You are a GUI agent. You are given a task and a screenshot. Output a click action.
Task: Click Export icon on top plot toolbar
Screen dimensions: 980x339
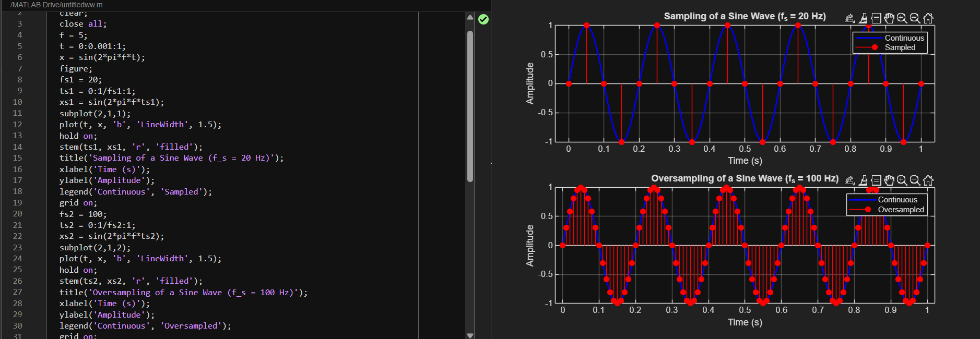click(x=849, y=18)
